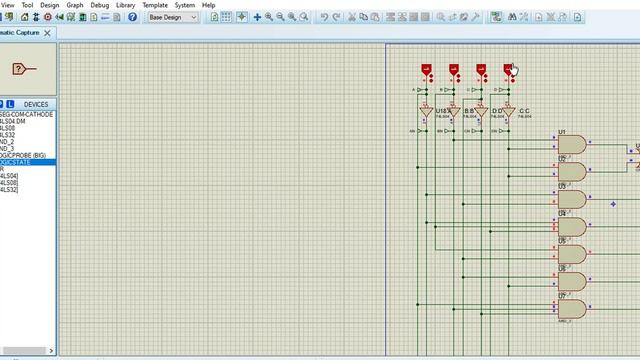Toggle the false origin icon
Screen dimensions: 640x360
242,17
